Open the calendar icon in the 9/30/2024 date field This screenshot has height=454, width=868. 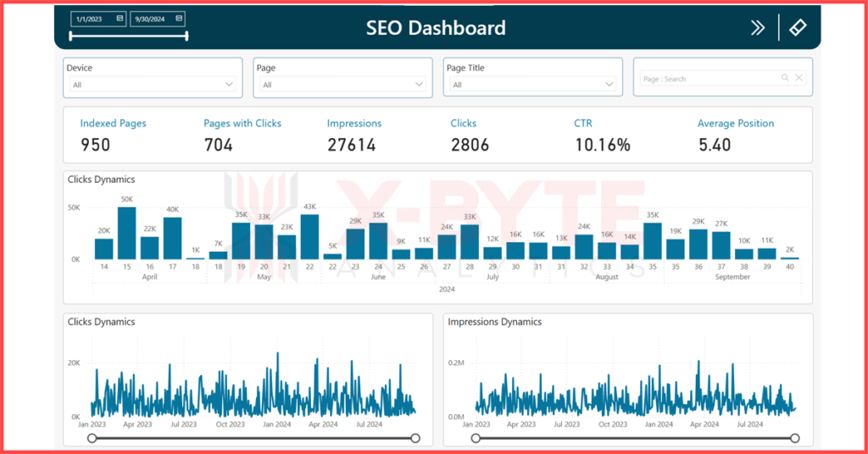179,19
